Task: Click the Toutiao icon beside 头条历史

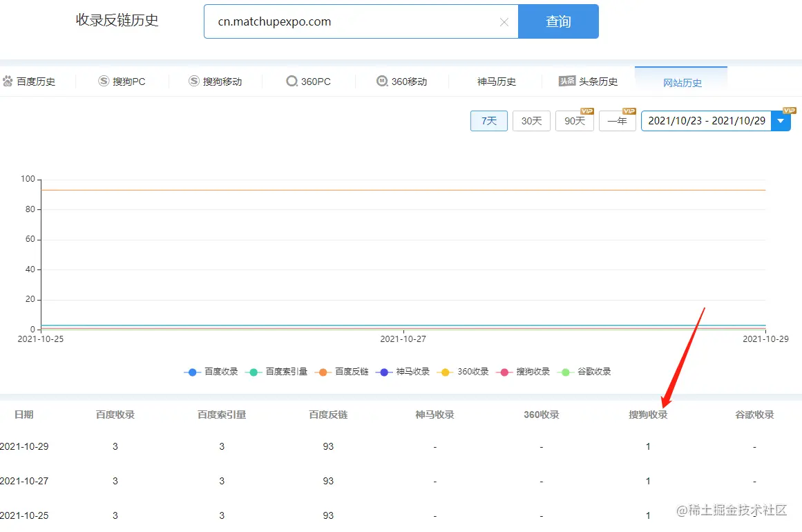Action: pyautogui.click(x=566, y=81)
